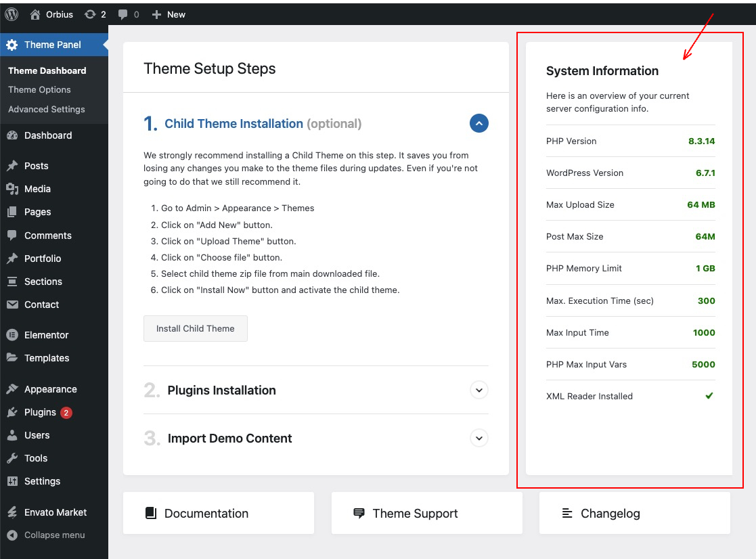Click the Dashboard gauge icon

pos(12,135)
